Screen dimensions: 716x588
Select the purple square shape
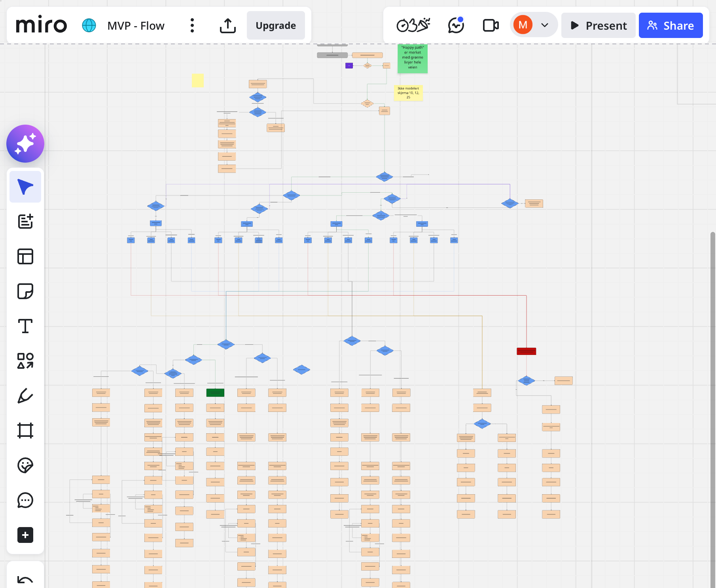click(x=349, y=66)
